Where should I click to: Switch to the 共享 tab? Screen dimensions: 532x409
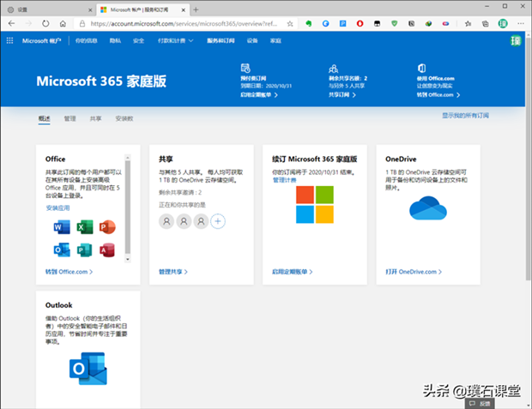coord(96,118)
